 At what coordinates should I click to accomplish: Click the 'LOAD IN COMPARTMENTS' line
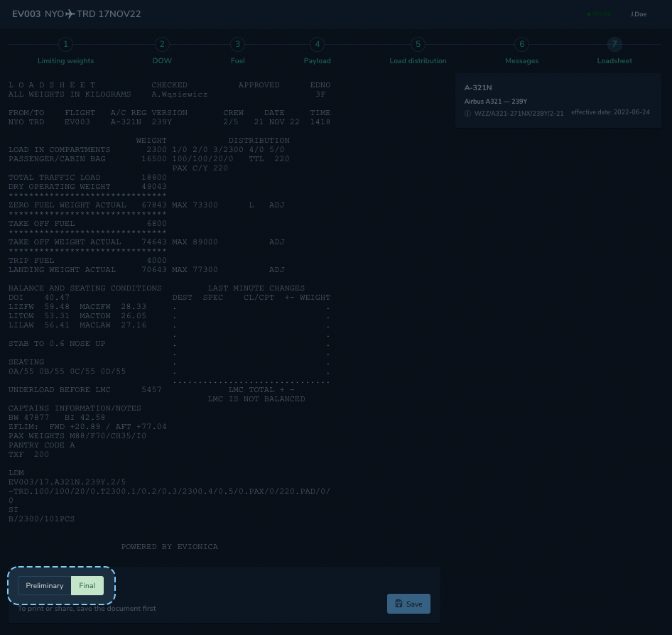(146, 150)
